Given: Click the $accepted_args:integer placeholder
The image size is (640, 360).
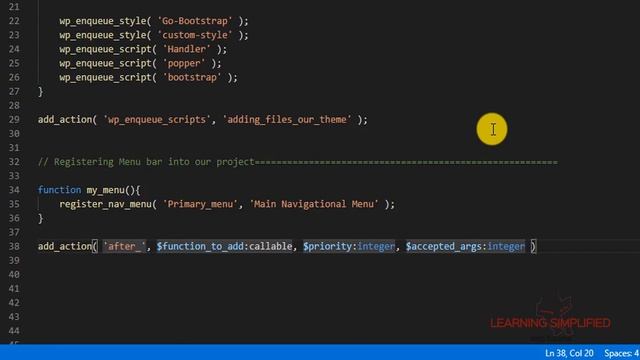Looking at the screenshot, I should click(x=465, y=247).
